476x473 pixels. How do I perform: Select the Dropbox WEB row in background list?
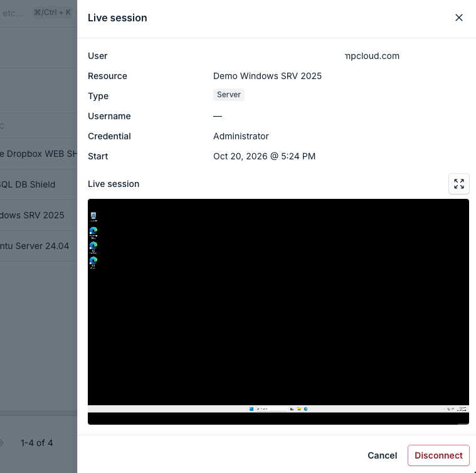38,154
